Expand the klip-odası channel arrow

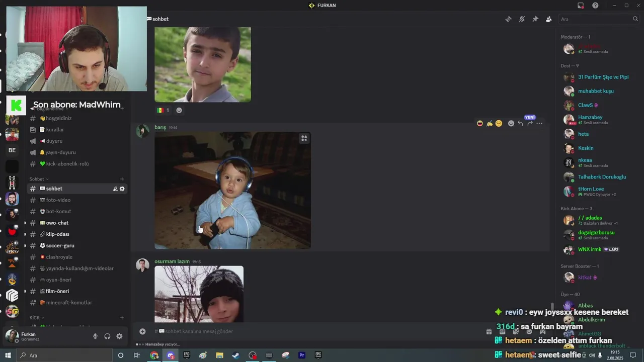(x=25, y=234)
